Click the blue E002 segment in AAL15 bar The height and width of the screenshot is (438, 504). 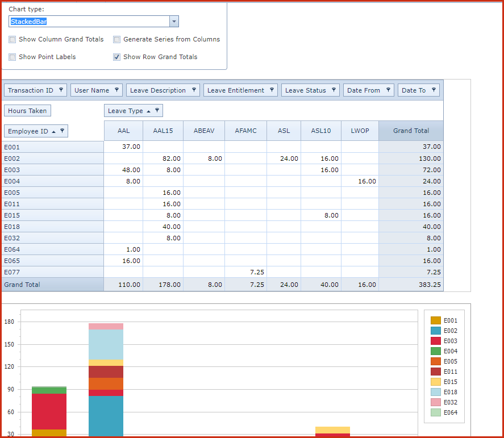pos(106,416)
